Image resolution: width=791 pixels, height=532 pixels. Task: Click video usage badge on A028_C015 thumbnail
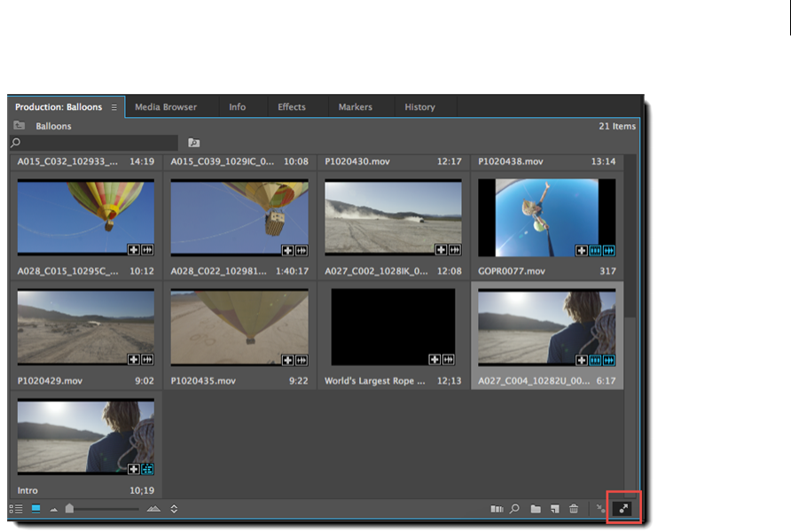[133, 250]
